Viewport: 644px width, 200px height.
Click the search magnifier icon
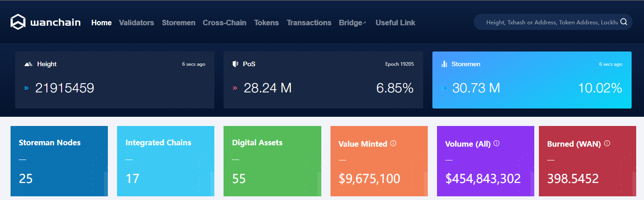(x=623, y=22)
